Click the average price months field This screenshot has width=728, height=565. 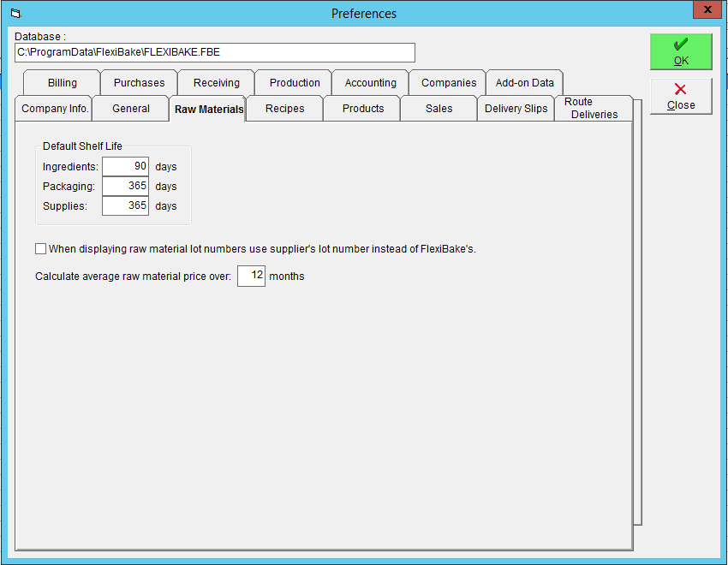(x=251, y=276)
